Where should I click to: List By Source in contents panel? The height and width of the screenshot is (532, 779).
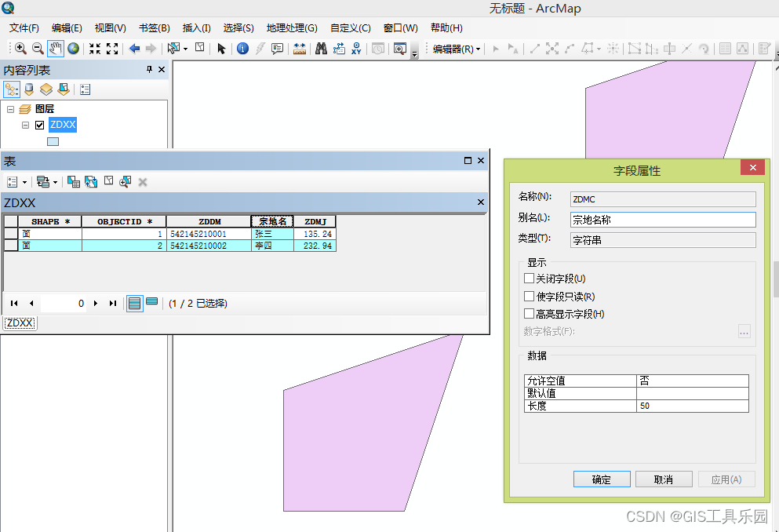(x=29, y=89)
